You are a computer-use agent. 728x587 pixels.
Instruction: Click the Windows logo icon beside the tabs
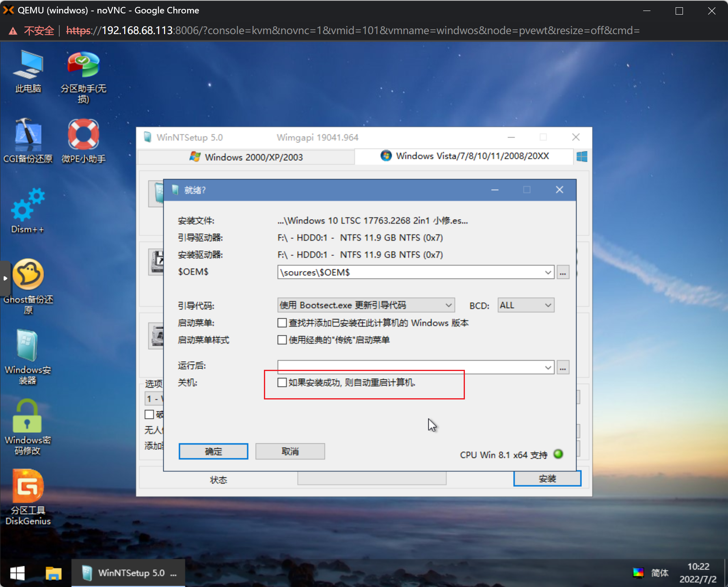(582, 156)
